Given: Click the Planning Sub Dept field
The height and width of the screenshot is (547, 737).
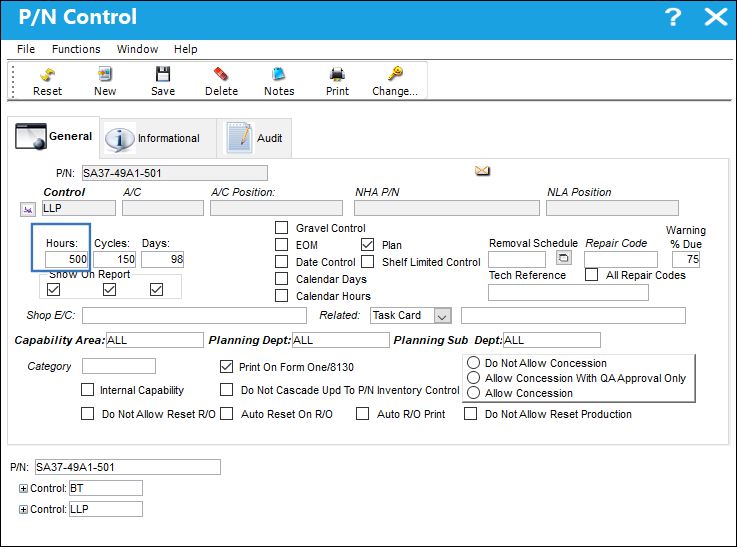Looking at the screenshot, I should 552,340.
